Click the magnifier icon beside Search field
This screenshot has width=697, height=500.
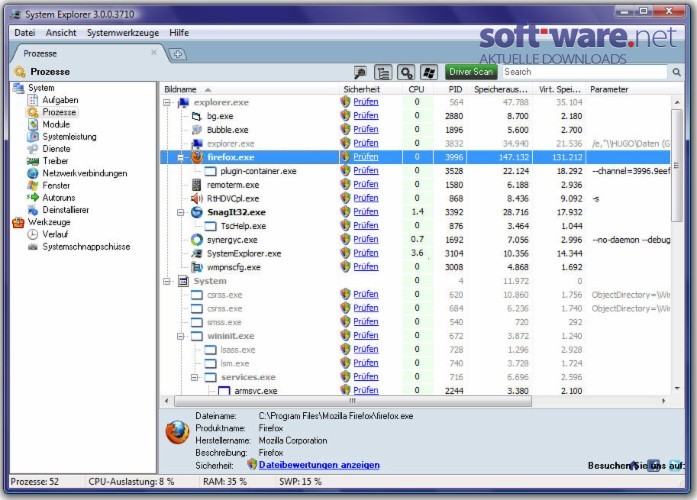(676, 72)
